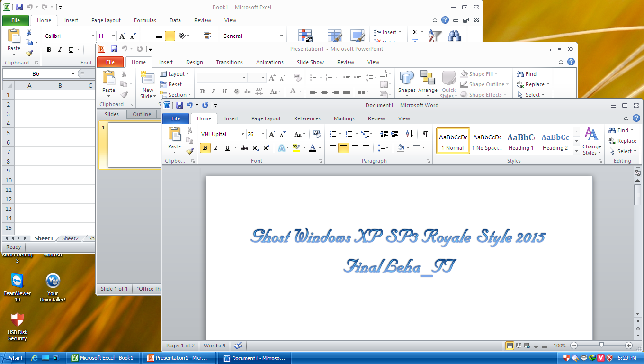Toggle Underline in the Word ribbon
644x364 pixels.
[227, 148]
